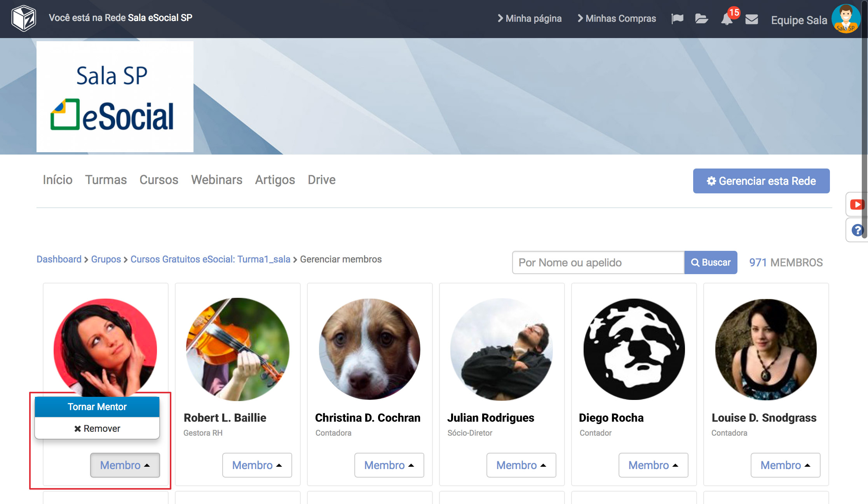Click the Equipe Sala user avatar
The height and width of the screenshot is (504, 868).
[846, 19]
